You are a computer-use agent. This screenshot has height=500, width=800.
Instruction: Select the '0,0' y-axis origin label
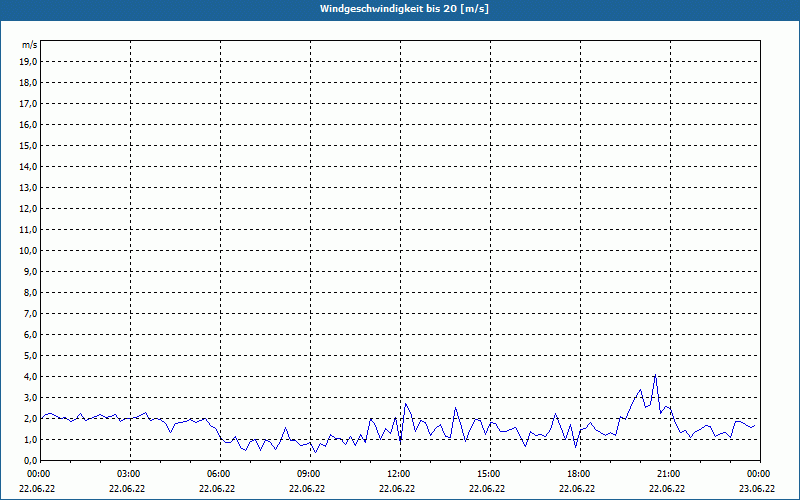30,460
